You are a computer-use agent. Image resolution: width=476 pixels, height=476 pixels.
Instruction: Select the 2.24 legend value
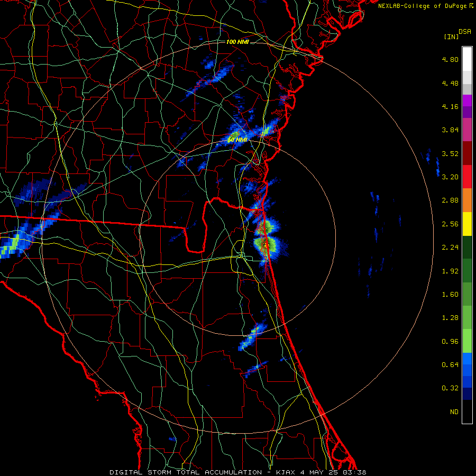coord(450,248)
